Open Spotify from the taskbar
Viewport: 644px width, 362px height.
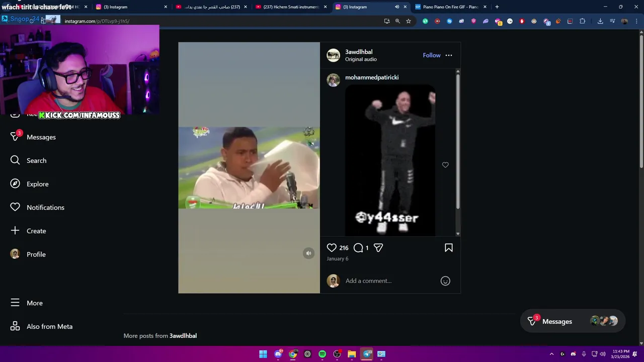(x=322, y=354)
